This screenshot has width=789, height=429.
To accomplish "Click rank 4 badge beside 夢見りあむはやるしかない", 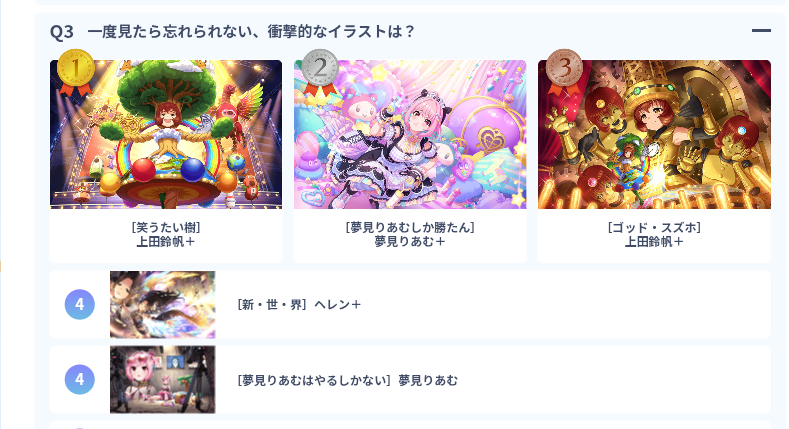I will click(x=80, y=379).
